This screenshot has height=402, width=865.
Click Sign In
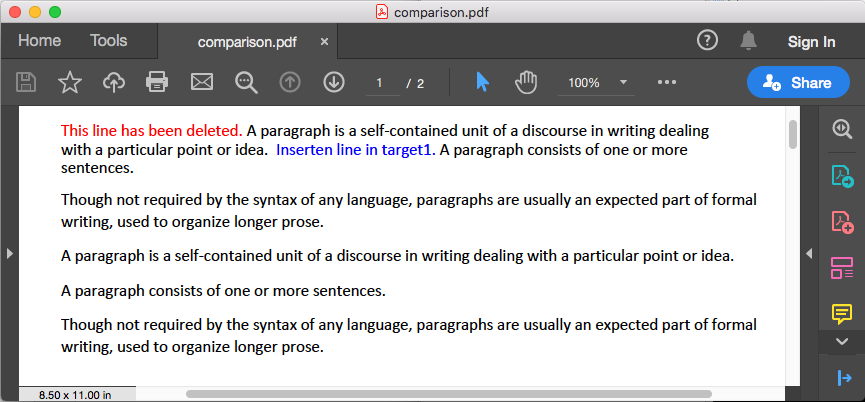[x=811, y=42]
